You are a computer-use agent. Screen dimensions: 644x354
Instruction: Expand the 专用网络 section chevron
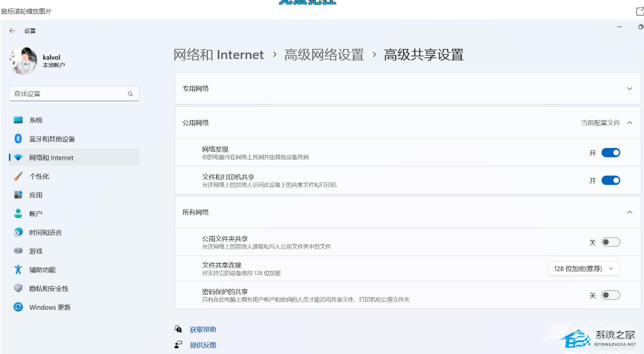[630, 88]
